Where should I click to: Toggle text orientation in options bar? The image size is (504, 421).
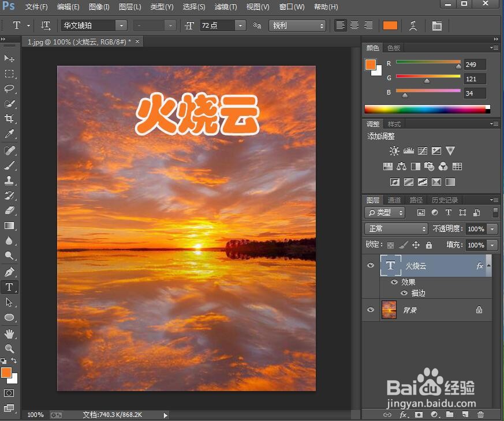tap(46, 25)
